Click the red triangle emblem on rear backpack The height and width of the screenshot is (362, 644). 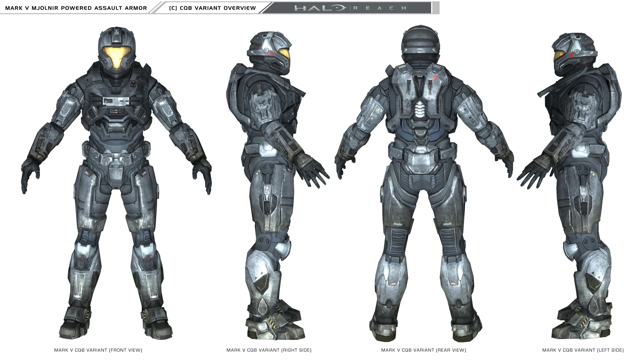tap(436, 78)
